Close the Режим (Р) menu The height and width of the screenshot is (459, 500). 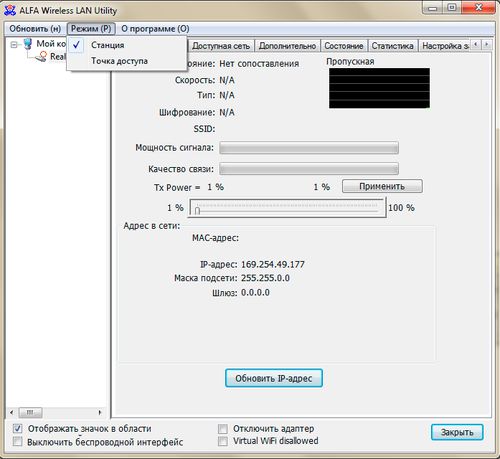pos(91,29)
